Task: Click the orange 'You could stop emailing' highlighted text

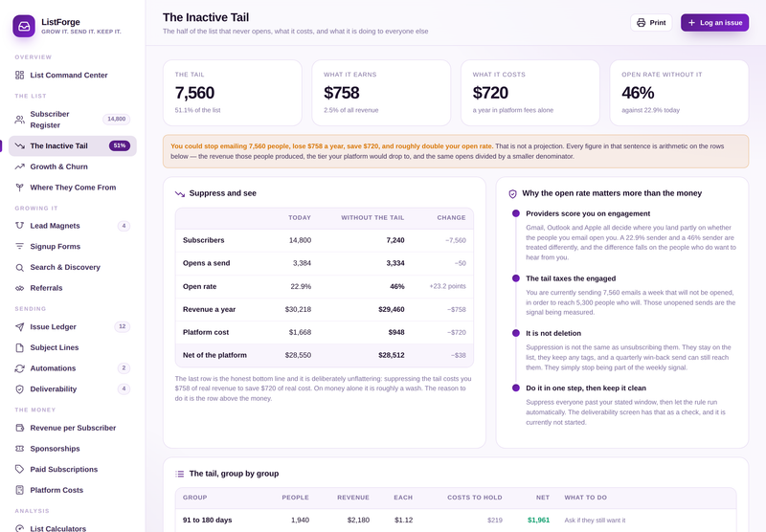Action: coord(331,146)
